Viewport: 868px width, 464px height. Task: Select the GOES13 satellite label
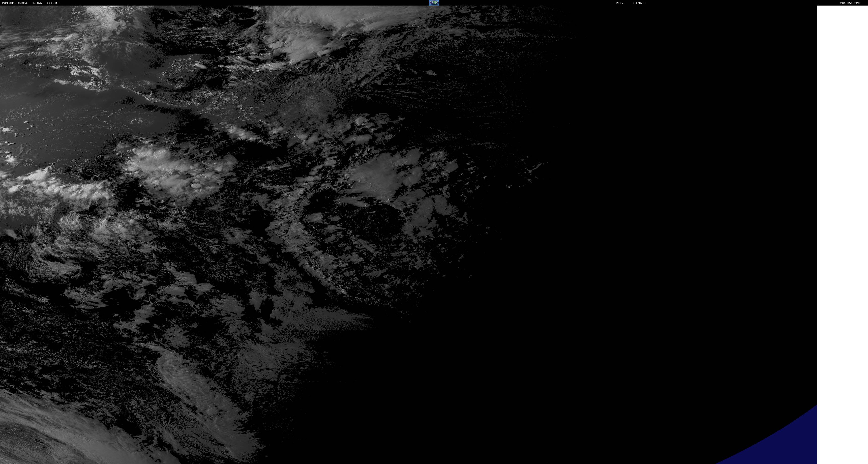[53, 3]
